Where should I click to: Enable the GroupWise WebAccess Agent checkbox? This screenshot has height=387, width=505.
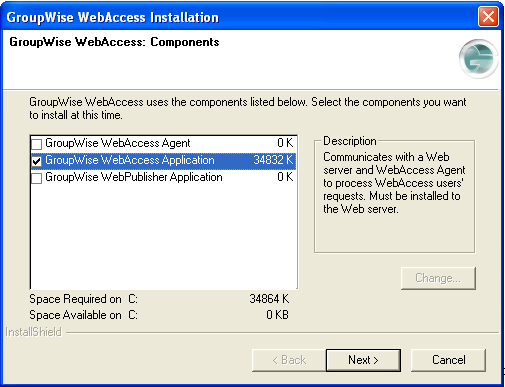click(x=36, y=144)
